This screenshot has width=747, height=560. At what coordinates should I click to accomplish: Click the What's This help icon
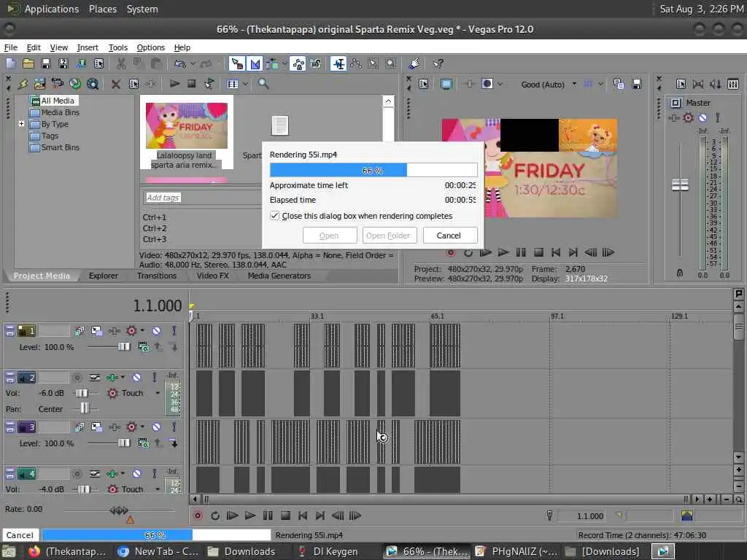(438, 63)
